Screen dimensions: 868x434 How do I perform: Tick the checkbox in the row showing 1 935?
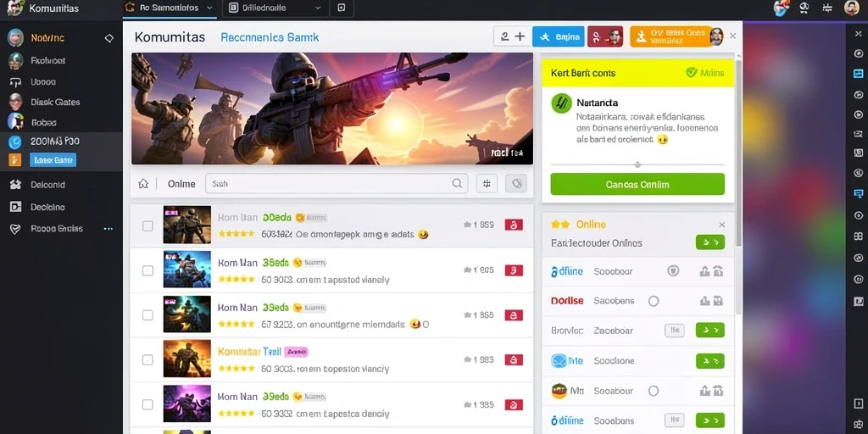[147, 404]
